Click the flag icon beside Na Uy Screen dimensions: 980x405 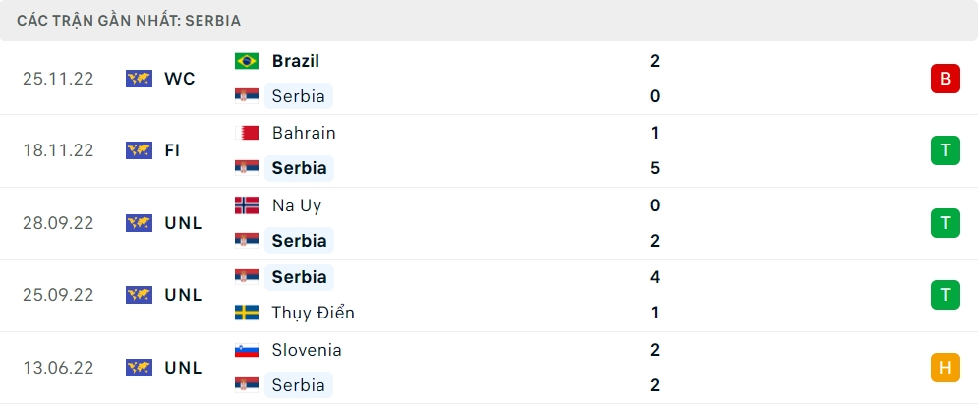[x=247, y=205]
